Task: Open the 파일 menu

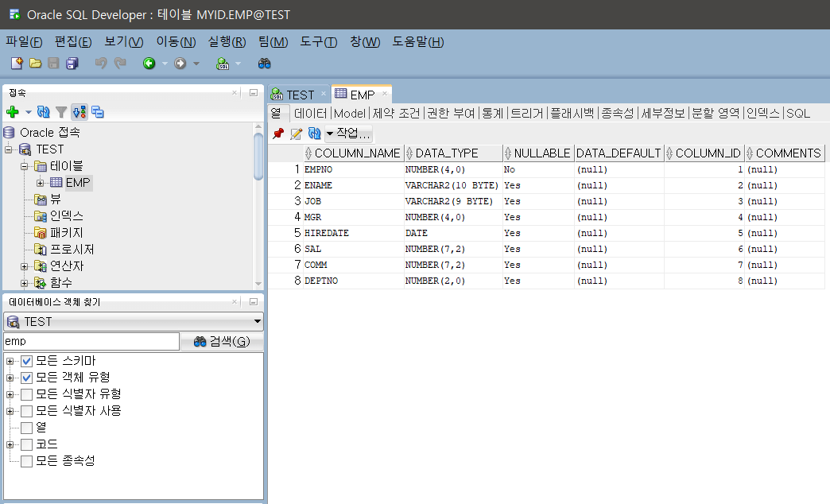Action: pos(24,42)
